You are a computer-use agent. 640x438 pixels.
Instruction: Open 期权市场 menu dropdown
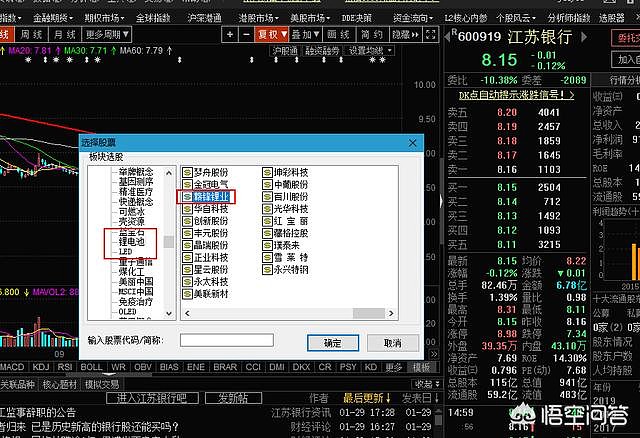(104, 18)
